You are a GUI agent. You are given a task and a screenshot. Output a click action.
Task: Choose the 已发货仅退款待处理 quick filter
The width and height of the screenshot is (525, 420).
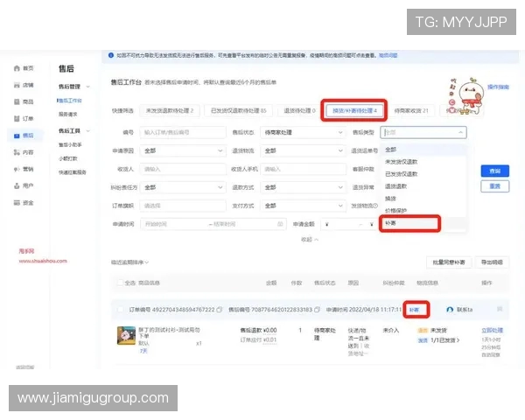(238, 110)
